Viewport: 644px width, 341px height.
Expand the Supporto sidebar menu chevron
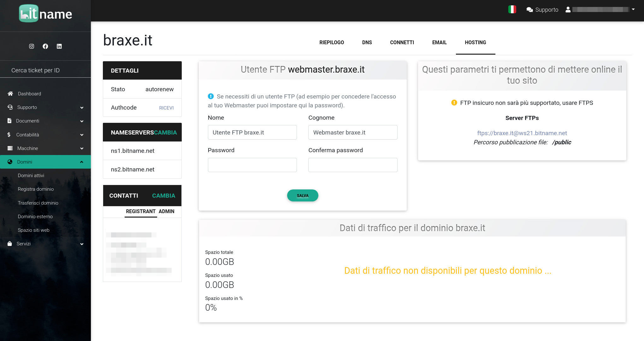82,107
